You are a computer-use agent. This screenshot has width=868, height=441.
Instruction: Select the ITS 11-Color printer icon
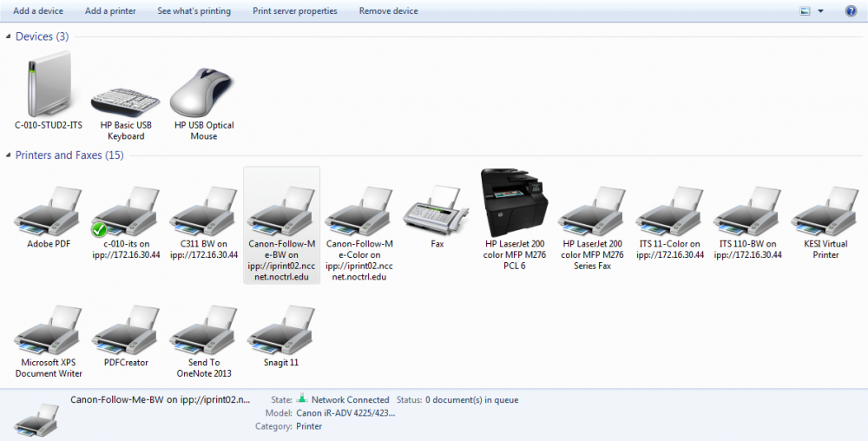tap(670, 211)
